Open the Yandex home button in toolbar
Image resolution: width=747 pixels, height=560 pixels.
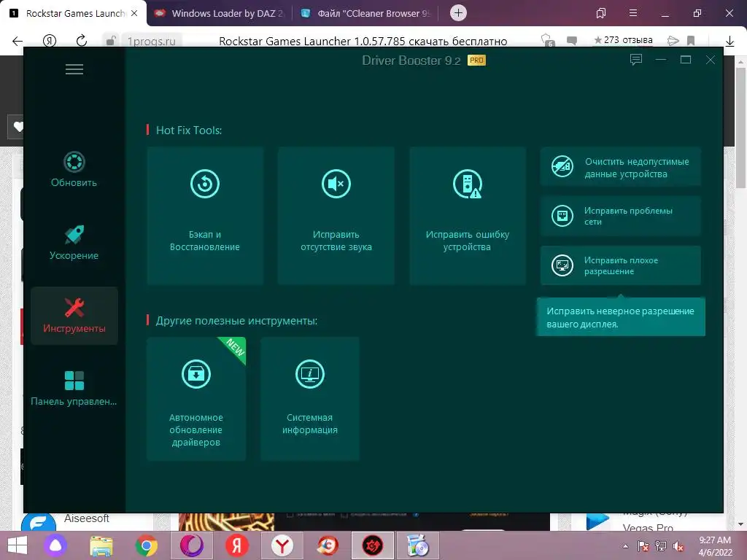[x=50, y=41]
